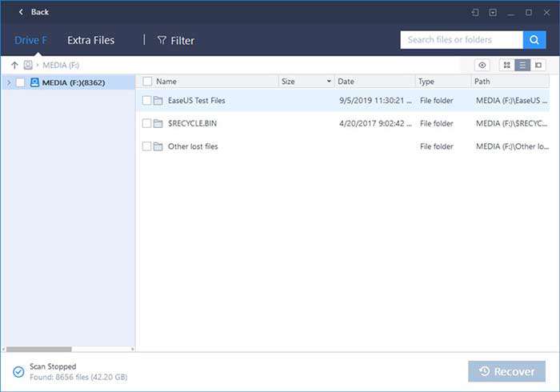Open the Extra Files tab

pyautogui.click(x=90, y=40)
